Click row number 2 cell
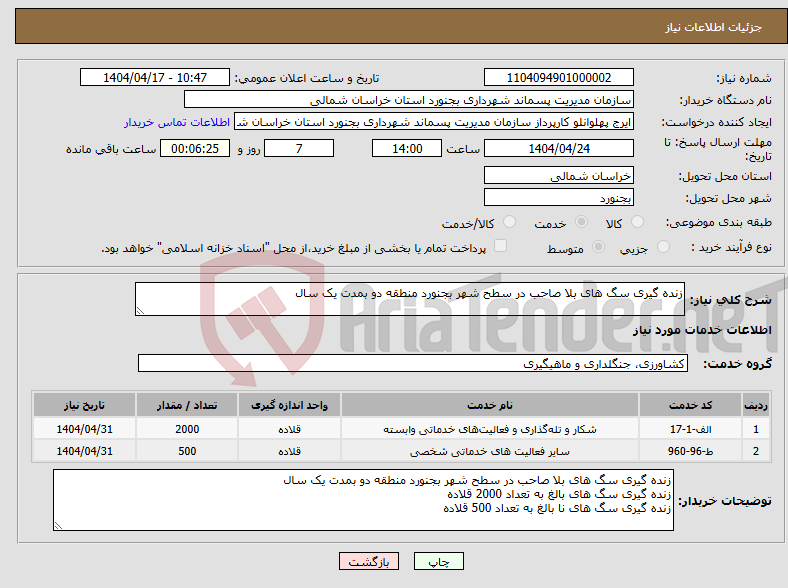 756,451
